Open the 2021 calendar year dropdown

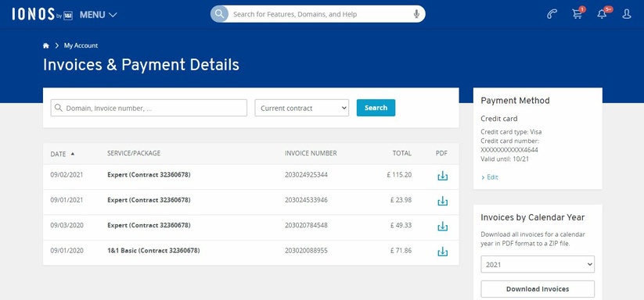tap(538, 264)
